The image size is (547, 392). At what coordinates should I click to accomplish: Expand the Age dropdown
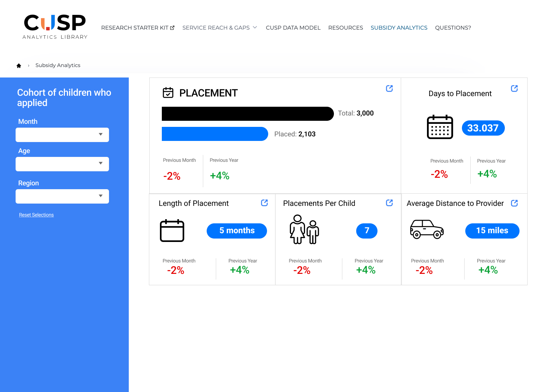click(x=62, y=164)
